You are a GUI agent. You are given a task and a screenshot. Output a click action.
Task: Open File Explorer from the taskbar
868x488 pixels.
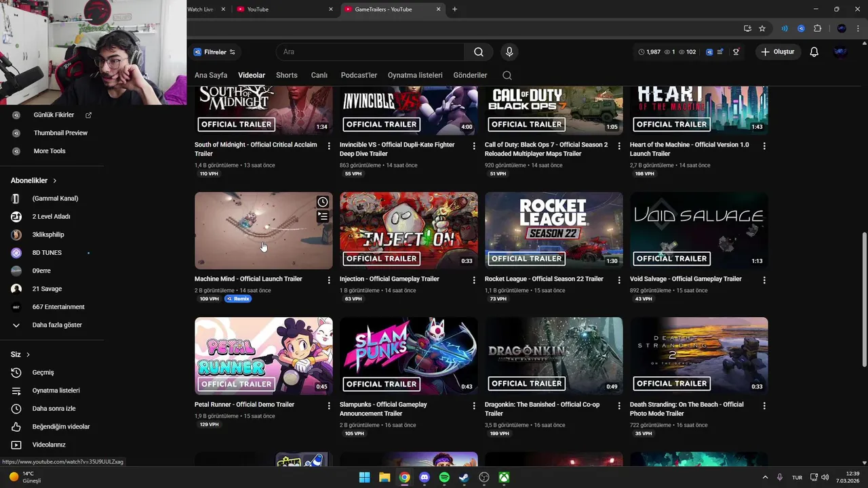pos(384,477)
